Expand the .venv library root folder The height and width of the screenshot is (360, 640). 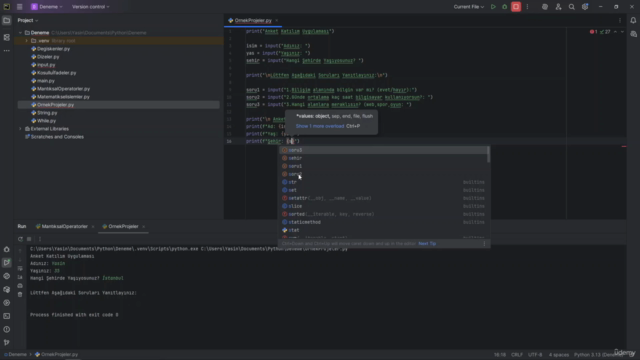[x=27, y=41]
